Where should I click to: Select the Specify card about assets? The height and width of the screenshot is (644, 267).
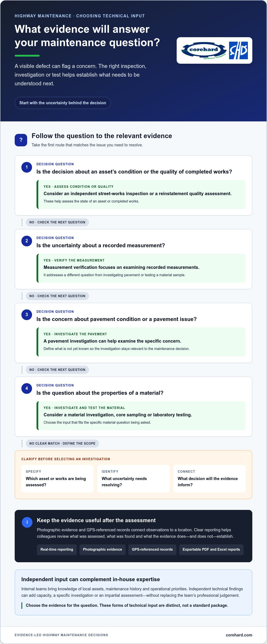click(57, 478)
